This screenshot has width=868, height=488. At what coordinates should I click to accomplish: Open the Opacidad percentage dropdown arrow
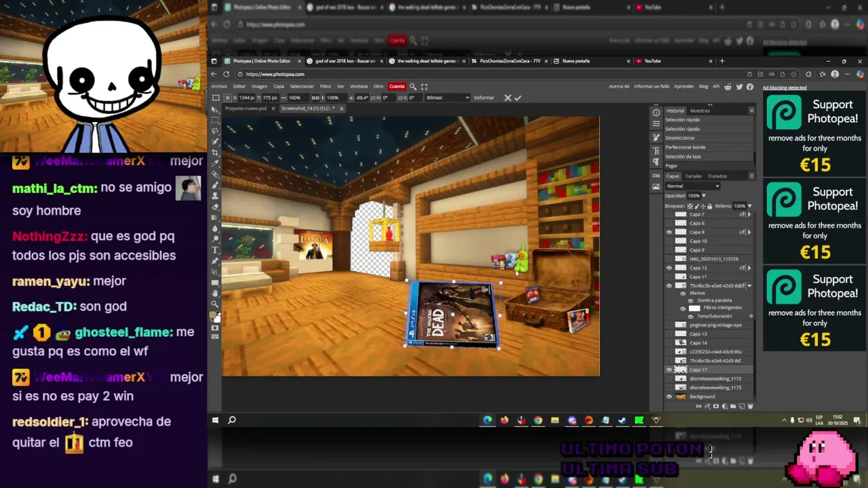(x=704, y=195)
